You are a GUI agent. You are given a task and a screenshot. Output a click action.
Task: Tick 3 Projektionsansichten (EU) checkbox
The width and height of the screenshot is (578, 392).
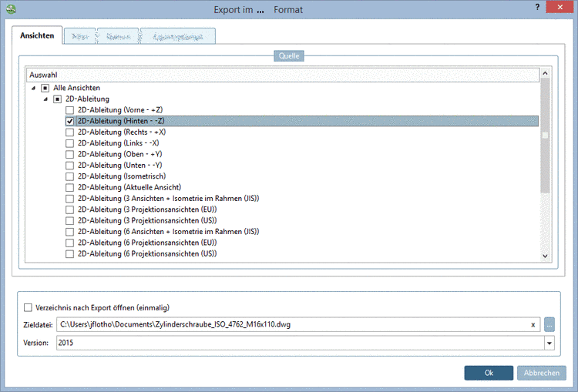click(x=69, y=209)
